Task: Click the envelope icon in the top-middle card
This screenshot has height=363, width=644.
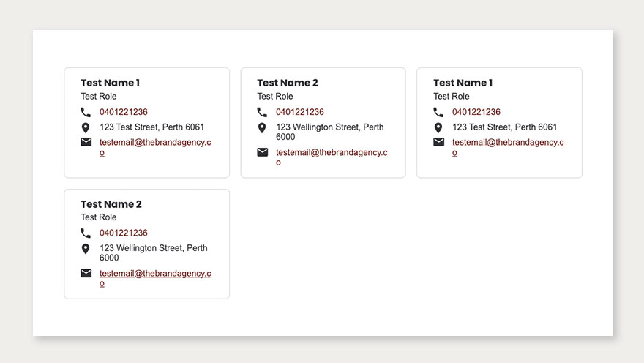Action: tap(262, 152)
